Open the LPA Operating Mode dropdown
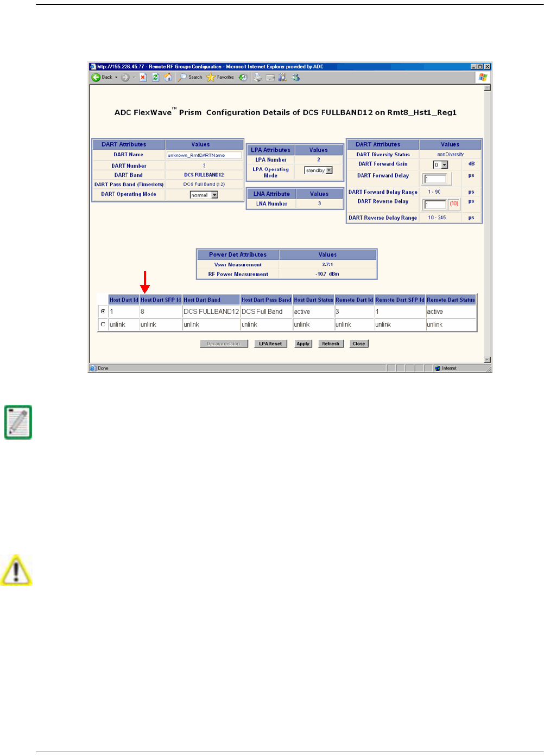This screenshot has height=756, width=544. [x=318, y=170]
